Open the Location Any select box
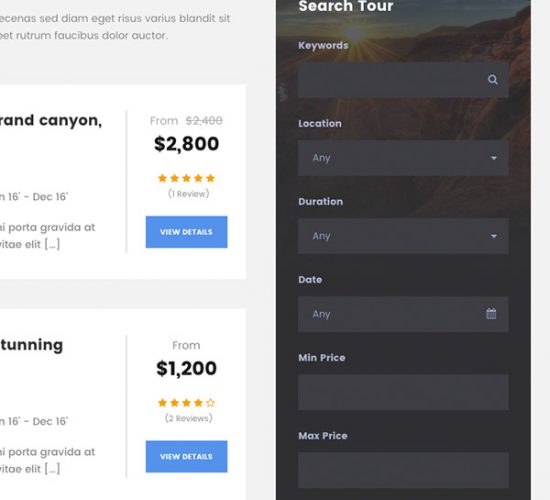This screenshot has height=500, width=550. click(x=403, y=158)
